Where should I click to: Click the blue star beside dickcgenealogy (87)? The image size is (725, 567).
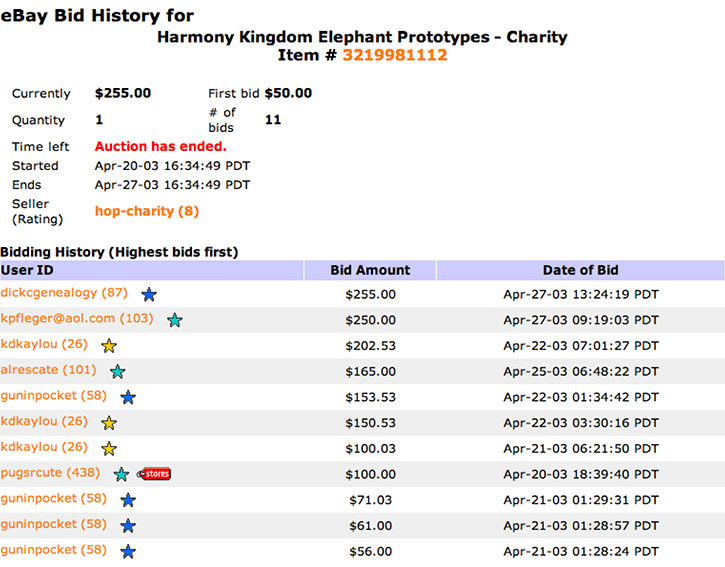coord(149,294)
